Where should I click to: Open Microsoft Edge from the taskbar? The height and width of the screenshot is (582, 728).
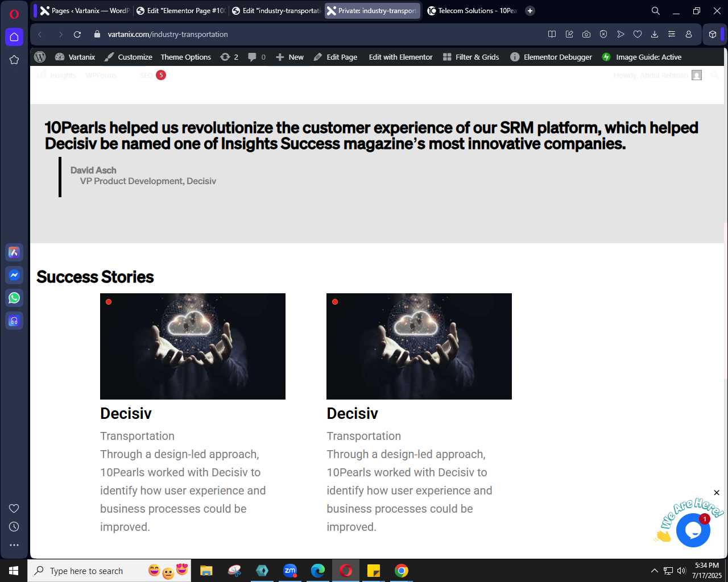[x=318, y=571]
